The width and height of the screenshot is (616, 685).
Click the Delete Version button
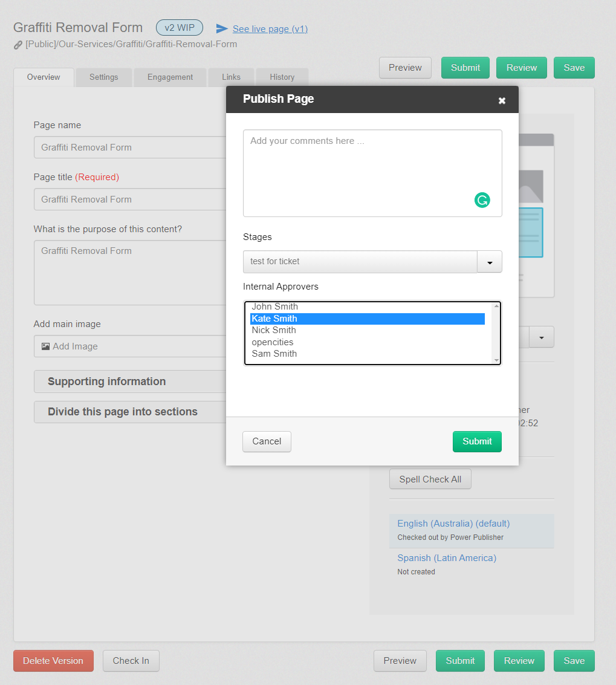point(53,661)
